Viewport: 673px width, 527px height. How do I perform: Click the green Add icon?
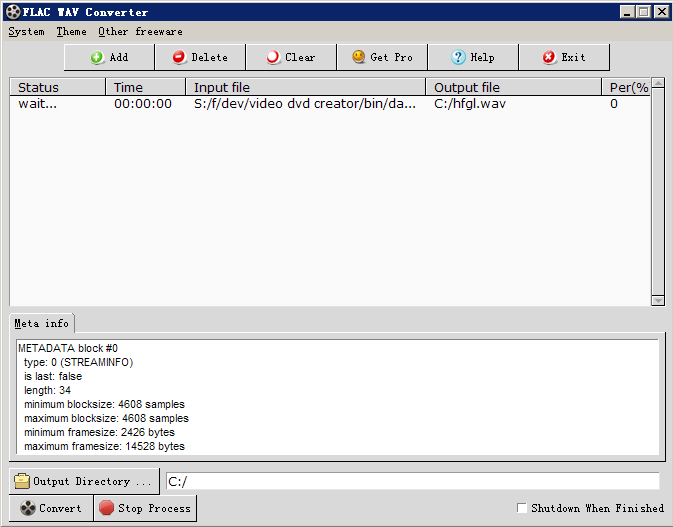(97, 57)
